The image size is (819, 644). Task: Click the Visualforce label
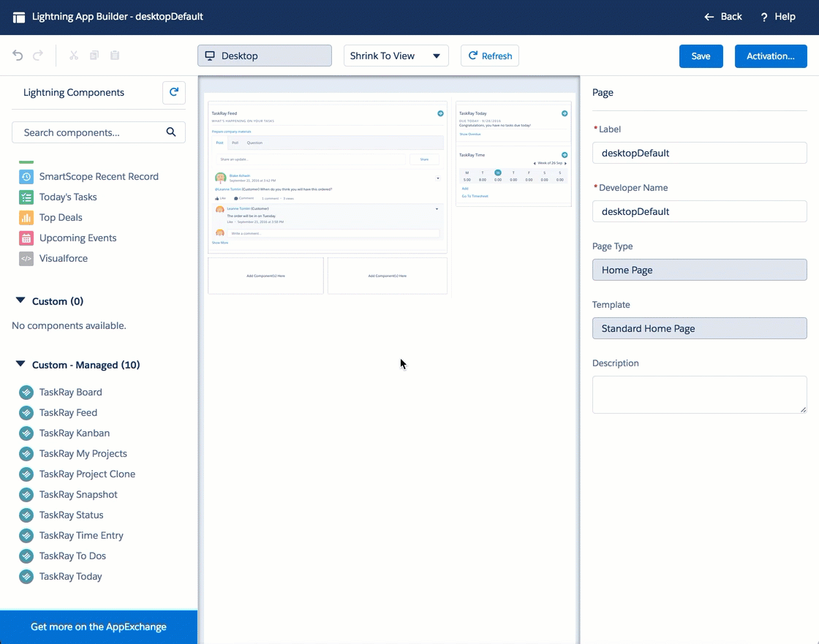(63, 259)
